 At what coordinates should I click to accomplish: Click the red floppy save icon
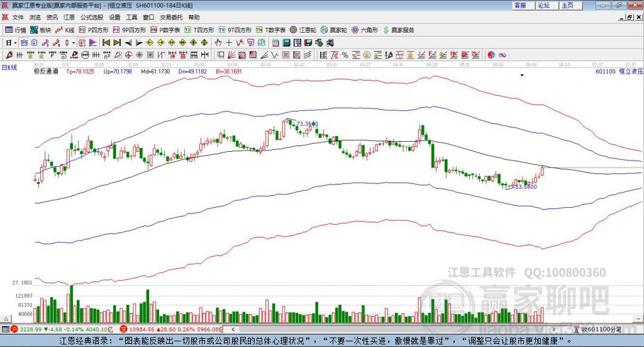(308, 43)
